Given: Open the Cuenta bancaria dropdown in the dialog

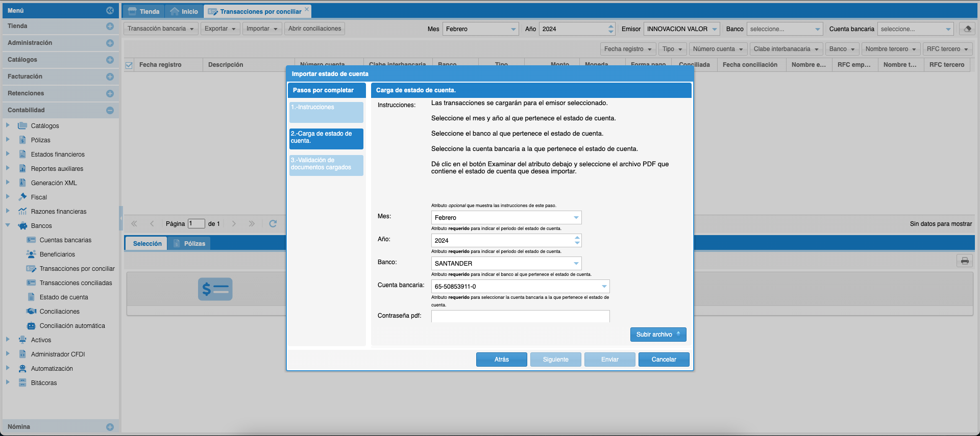Looking at the screenshot, I should point(604,287).
